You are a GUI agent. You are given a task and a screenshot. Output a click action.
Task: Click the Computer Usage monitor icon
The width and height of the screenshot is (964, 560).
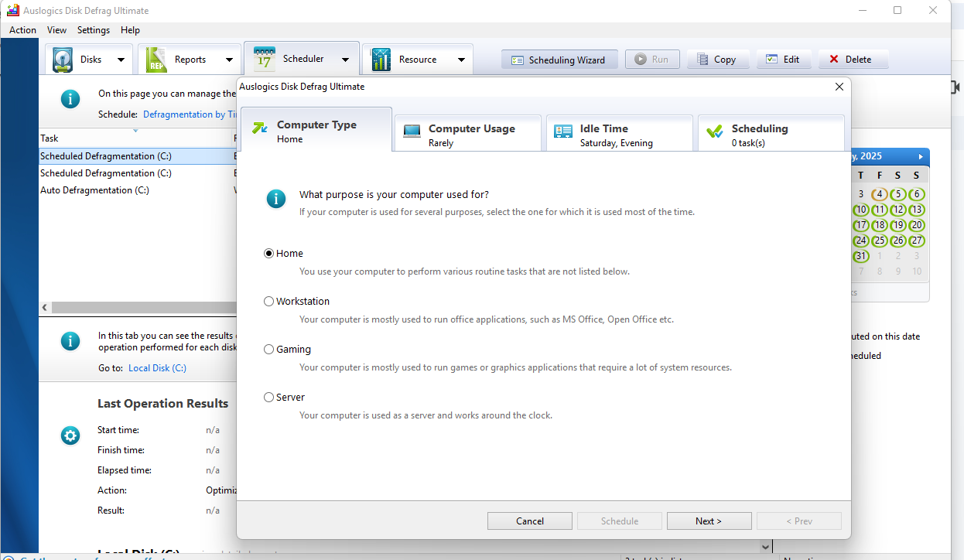coord(412,131)
